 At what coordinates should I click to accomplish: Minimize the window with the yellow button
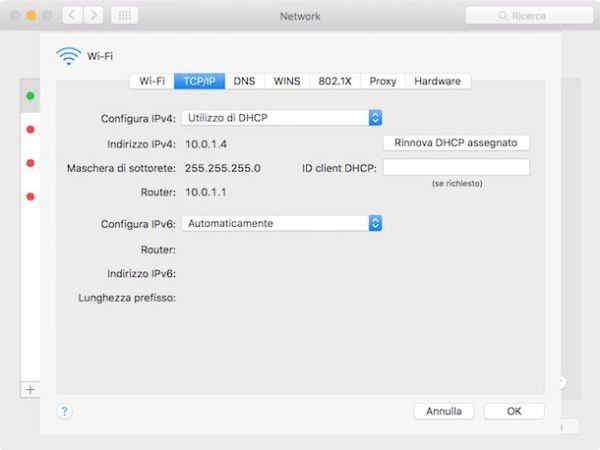point(31,16)
